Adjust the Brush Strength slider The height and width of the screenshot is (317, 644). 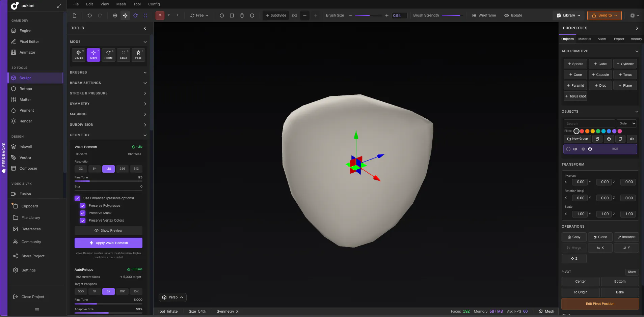pos(452,16)
